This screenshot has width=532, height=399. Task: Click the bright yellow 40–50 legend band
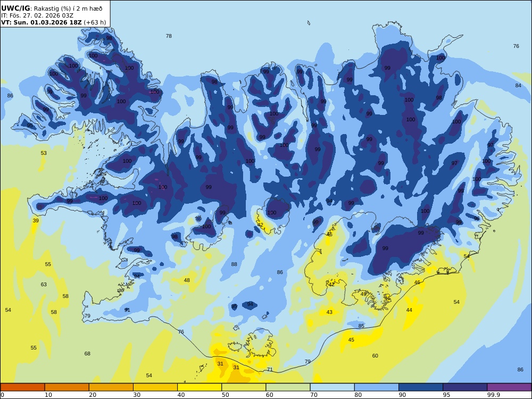click(199, 387)
